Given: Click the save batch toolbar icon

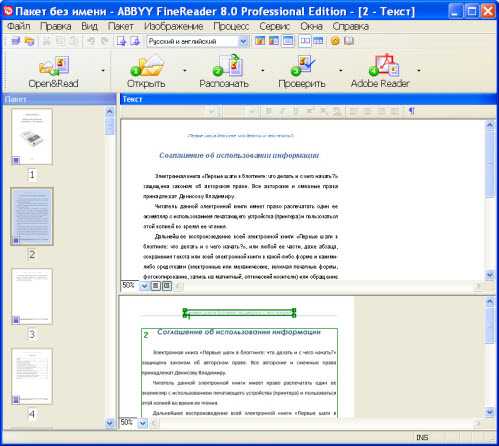Looking at the screenshot, I should coord(16,41).
